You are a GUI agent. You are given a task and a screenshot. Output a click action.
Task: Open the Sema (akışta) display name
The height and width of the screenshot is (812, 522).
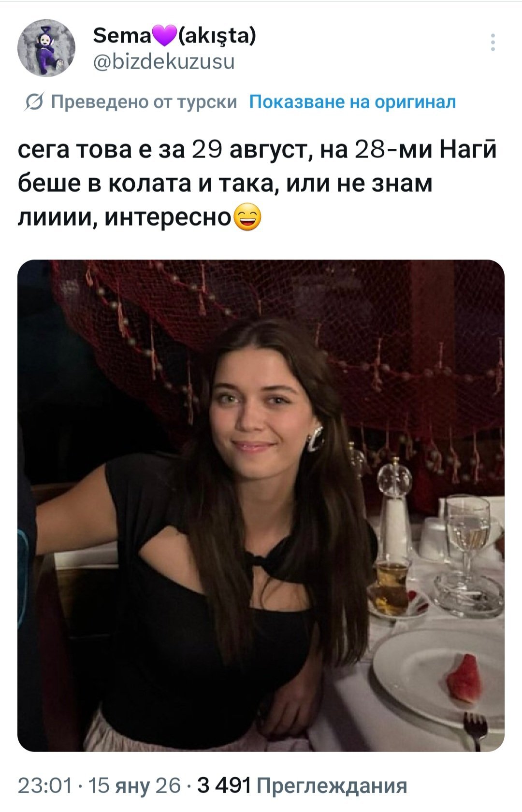click(174, 36)
